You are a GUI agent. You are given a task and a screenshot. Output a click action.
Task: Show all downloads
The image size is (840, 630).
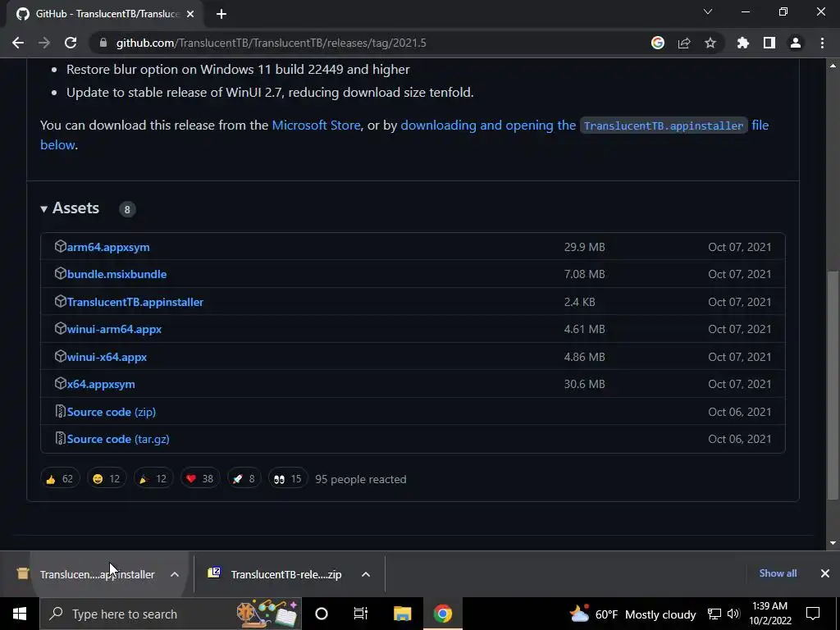click(778, 573)
